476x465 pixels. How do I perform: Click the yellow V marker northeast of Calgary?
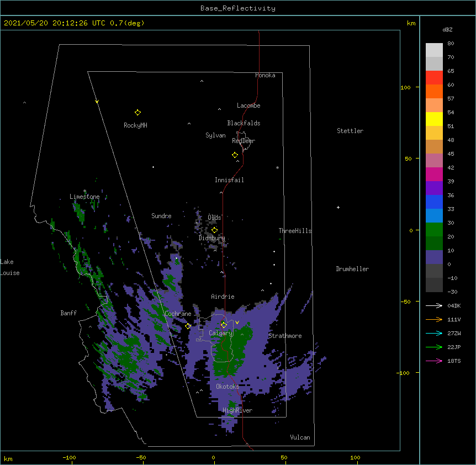[x=237, y=323]
